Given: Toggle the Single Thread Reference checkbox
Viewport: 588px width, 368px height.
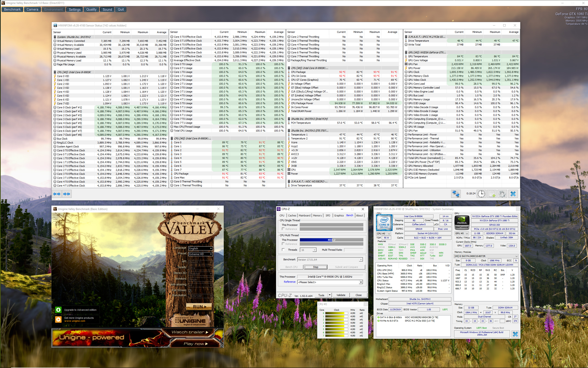Looking at the screenshot, I should coord(283,229).
